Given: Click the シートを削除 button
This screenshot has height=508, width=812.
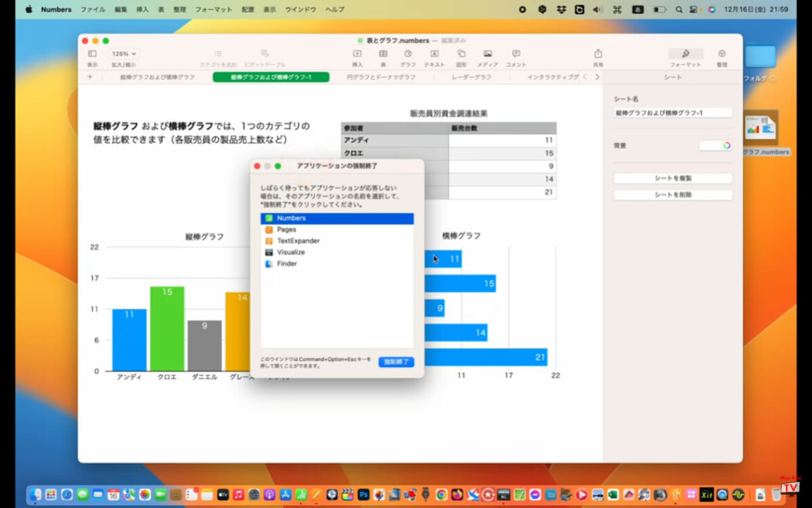Looking at the screenshot, I should click(x=673, y=194).
